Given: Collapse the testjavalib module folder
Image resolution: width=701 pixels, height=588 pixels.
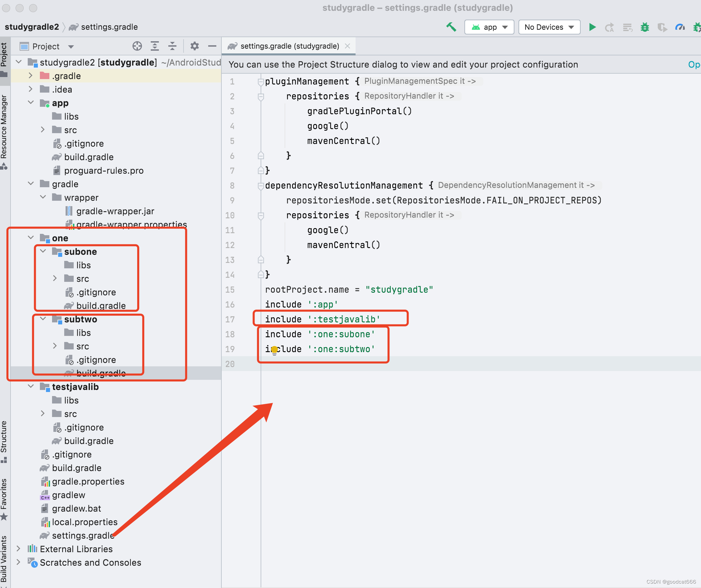Looking at the screenshot, I should tap(31, 387).
